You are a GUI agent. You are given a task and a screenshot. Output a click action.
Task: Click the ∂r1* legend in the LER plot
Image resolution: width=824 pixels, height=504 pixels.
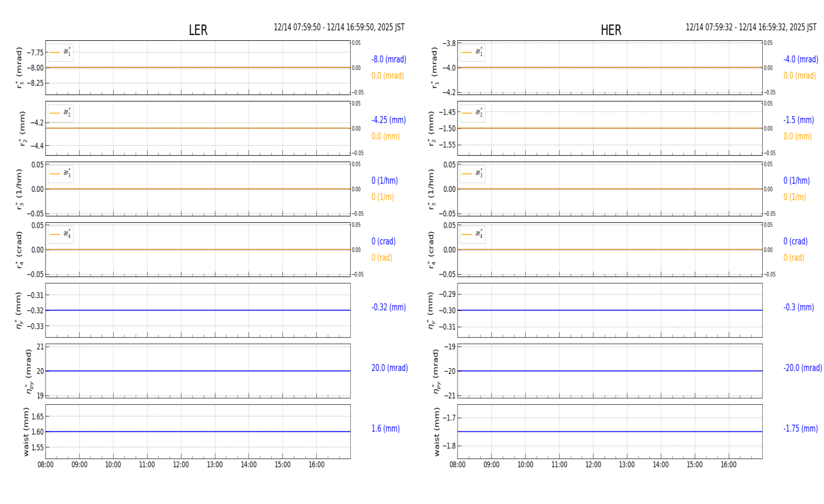click(x=61, y=52)
